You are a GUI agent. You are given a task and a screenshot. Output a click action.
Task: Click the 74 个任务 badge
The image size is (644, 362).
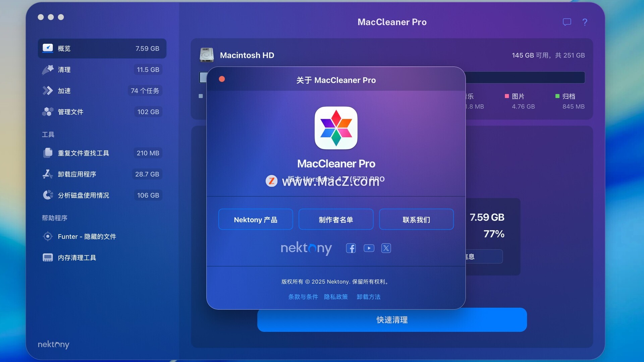[145, 90]
